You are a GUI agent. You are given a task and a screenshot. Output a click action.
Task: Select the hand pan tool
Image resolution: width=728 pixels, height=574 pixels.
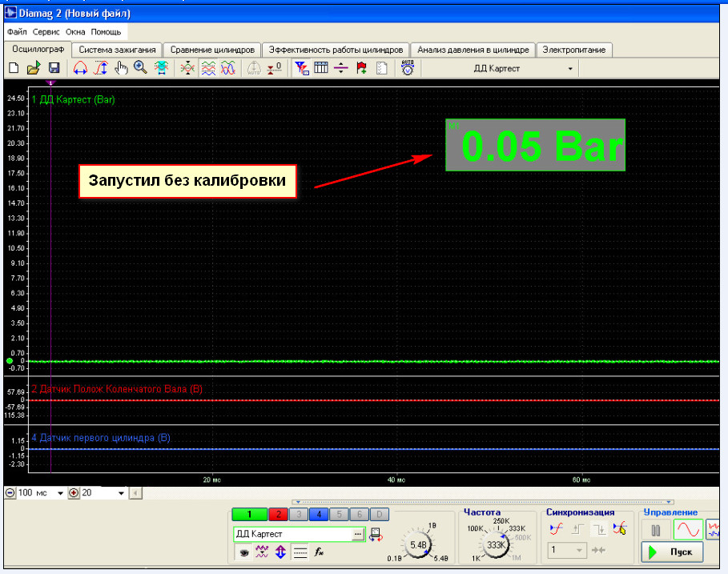coord(121,68)
